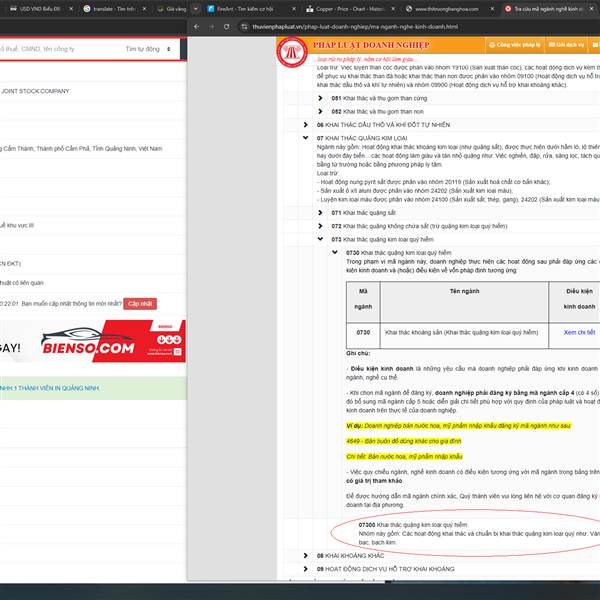Click the address bar URL

pyautogui.click(x=355, y=27)
